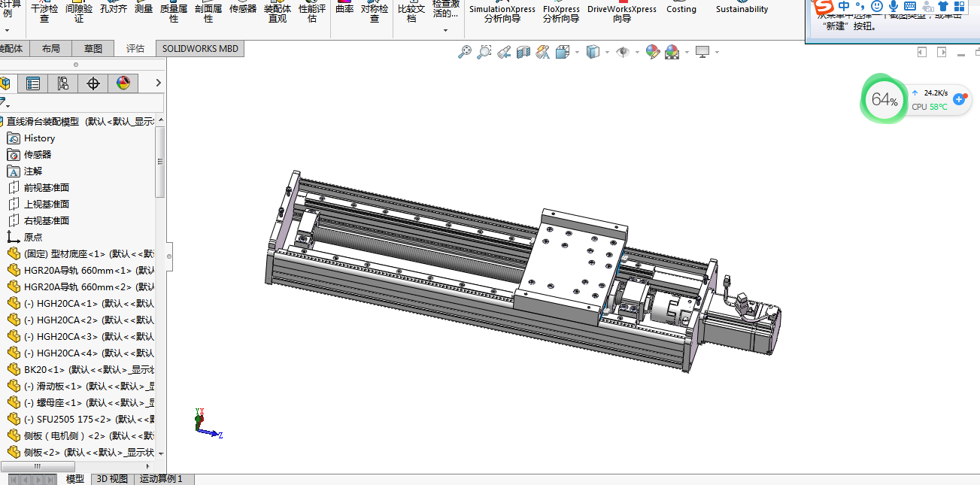The width and height of the screenshot is (980, 485).
Task: Select the Zoom to Area tool
Action: (484, 52)
